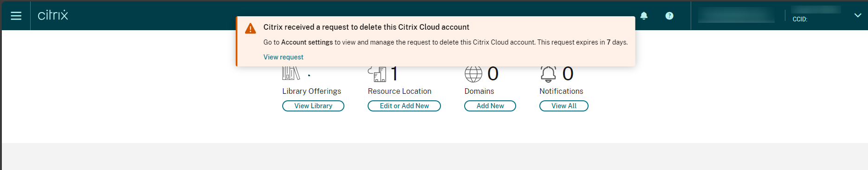
Task: Click the Resource Location building icon
Action: click(377, 74)
